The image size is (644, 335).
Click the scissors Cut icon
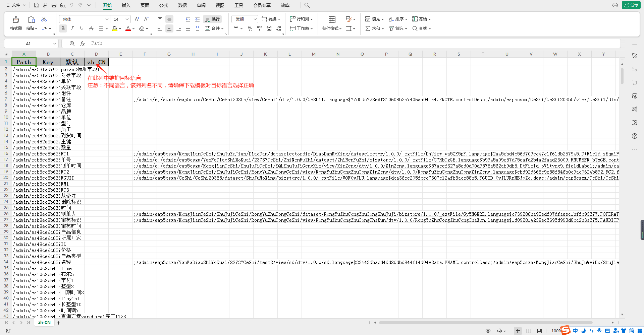(44, 19)
